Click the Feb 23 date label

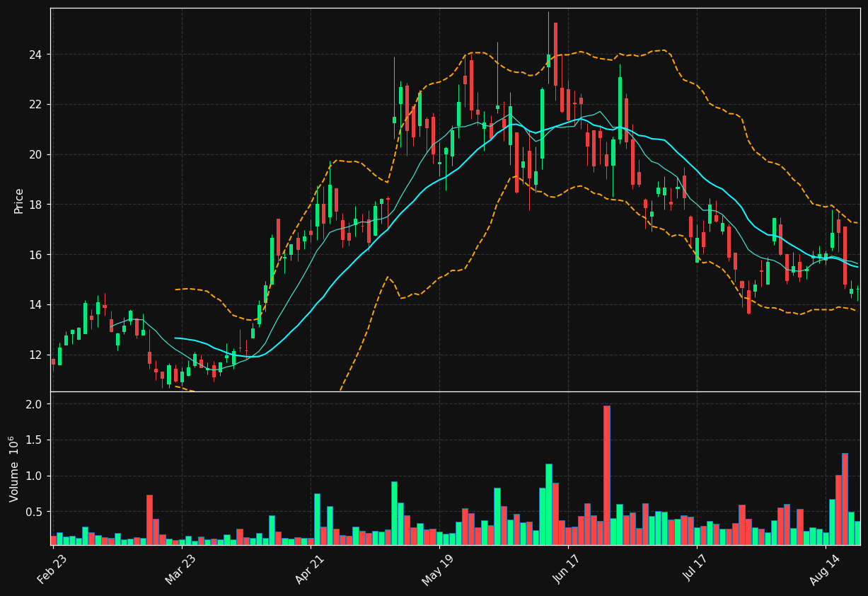click(x=53, y=568)
